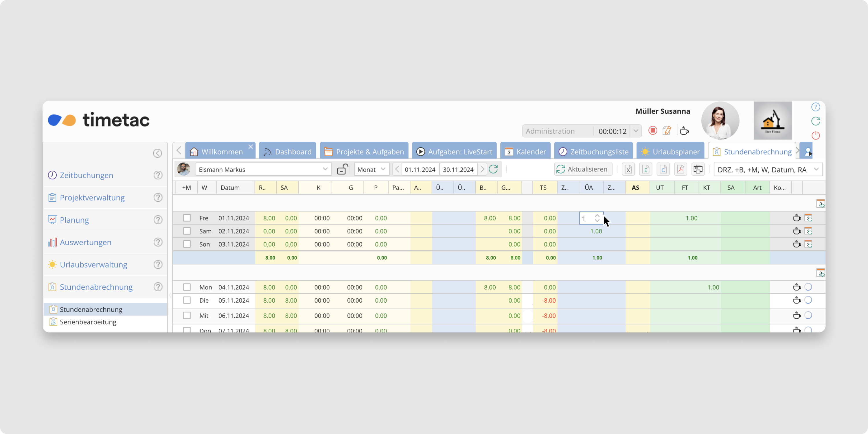
Task: Click the open padlock lock icon
Action: coord(342,169)
